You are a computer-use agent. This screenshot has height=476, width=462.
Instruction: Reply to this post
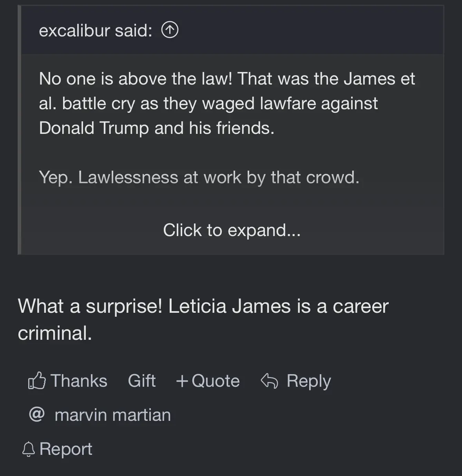[296, 380]
